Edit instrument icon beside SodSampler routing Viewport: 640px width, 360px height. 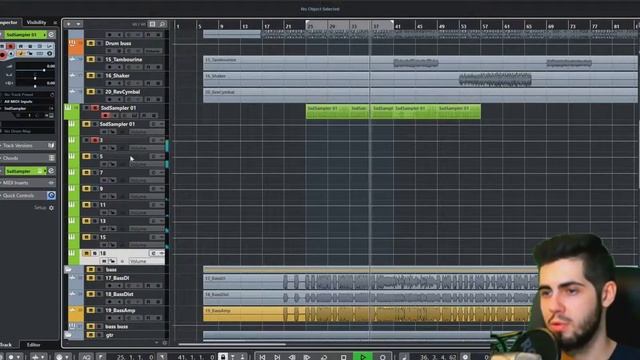pyautogui.click(x=51, y=171)
